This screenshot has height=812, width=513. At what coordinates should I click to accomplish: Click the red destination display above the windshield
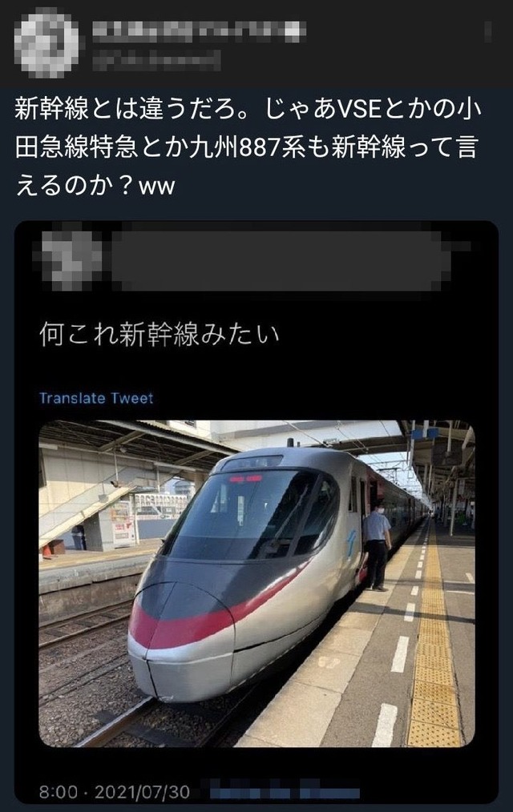coord(245,479)
